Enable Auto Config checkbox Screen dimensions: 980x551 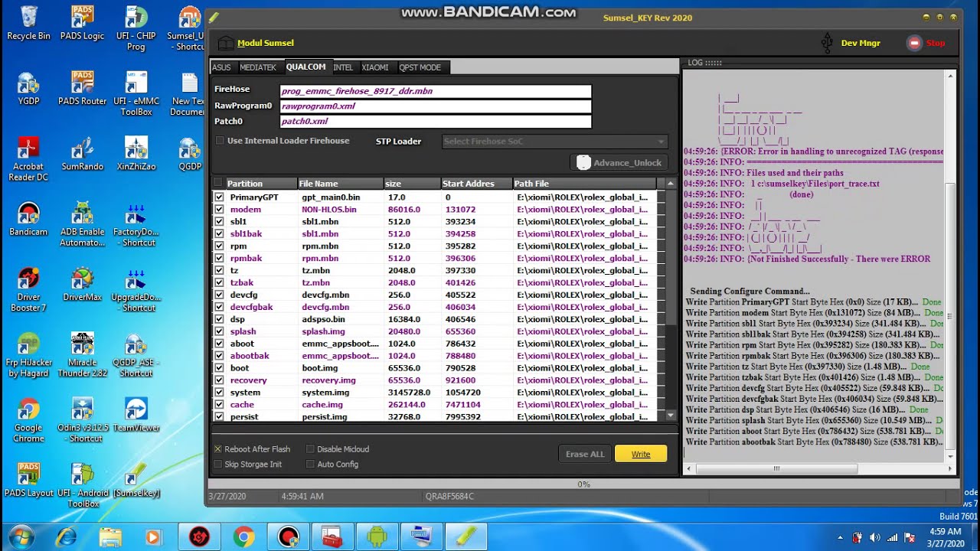tap(310, 465)
